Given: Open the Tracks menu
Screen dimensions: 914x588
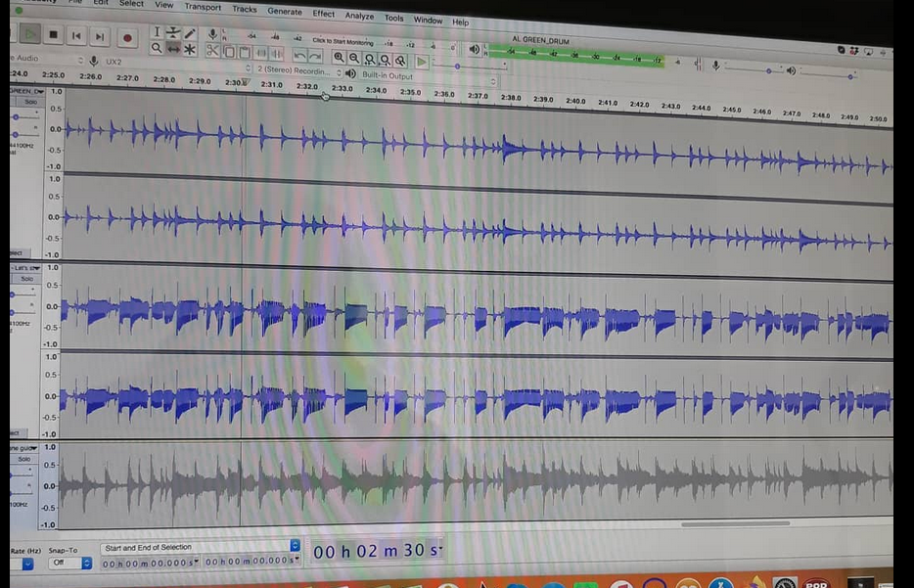Looking at the screenshot, I should (245, 9).
